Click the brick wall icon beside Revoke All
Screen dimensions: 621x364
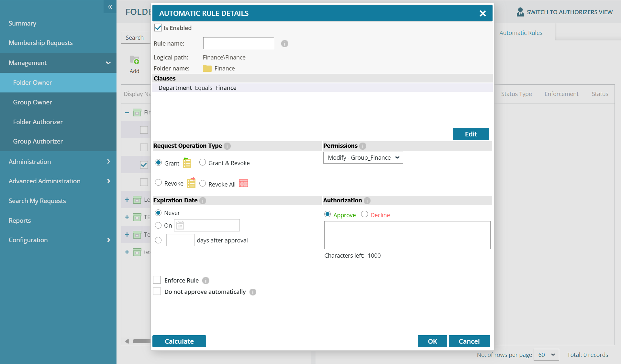(243, 183)
